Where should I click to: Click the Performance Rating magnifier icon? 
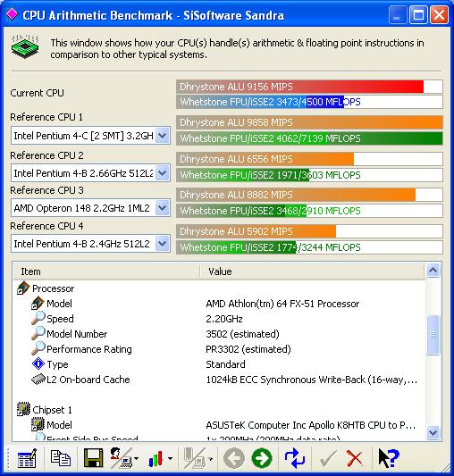tap(38, 348)
